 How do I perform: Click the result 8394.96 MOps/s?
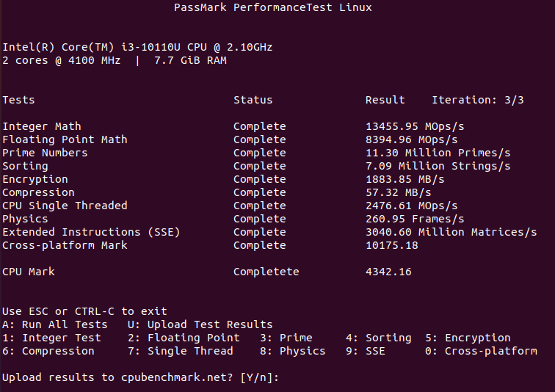click(x=412, y=139)
